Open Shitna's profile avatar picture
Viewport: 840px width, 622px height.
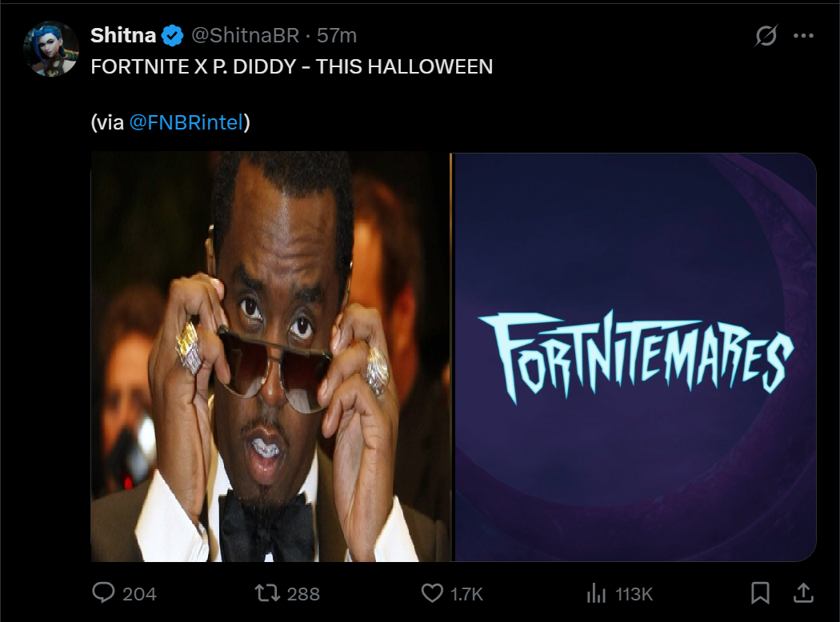tap(51, 49)
